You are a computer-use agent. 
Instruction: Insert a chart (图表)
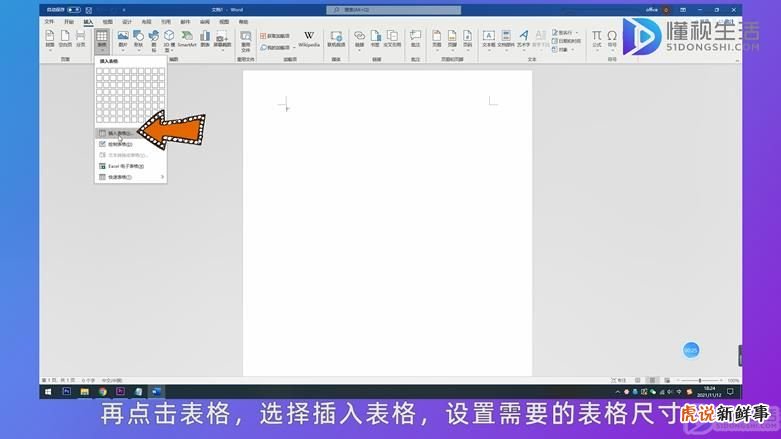(x=205, y=38)
